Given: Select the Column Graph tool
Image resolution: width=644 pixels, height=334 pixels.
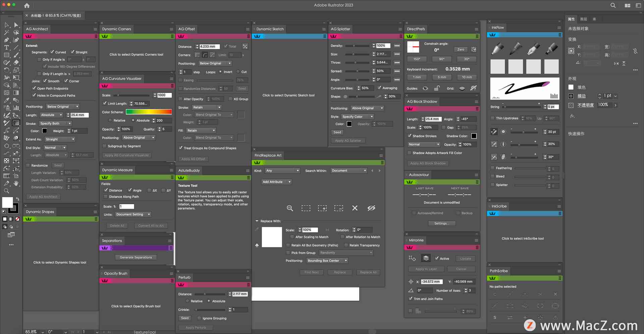Looking at the screenshot, I should pos(16,108).
